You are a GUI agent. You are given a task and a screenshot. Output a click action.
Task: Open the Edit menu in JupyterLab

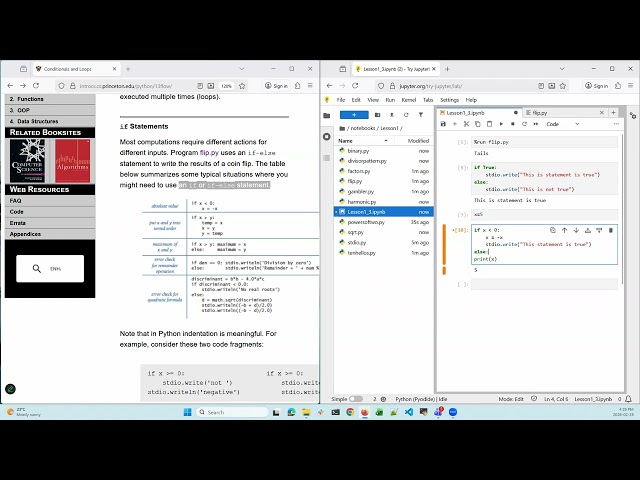(x=356, y=100)
